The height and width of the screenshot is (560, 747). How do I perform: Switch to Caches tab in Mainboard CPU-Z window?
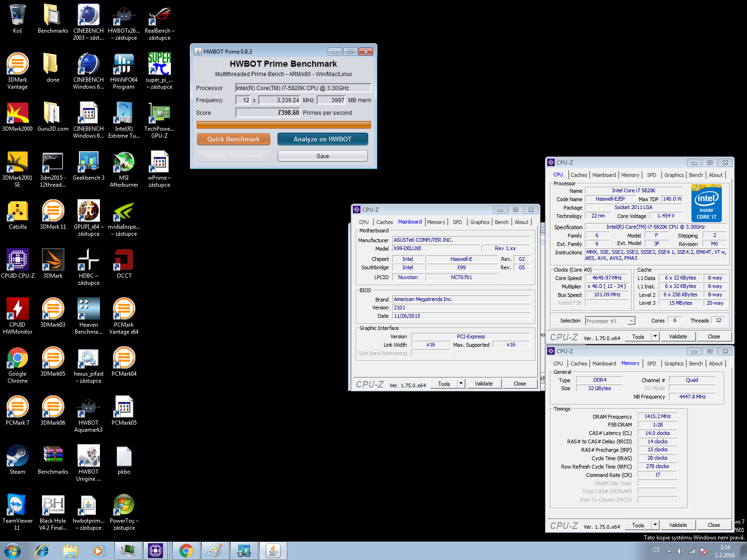385,222
